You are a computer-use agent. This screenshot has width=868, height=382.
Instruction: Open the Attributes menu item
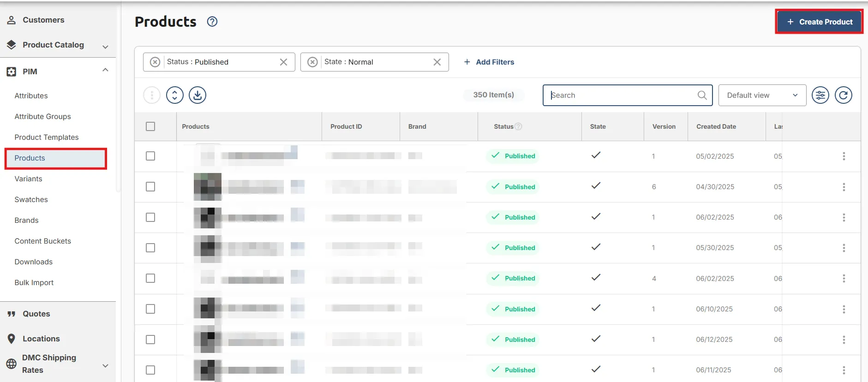(31, 95)
